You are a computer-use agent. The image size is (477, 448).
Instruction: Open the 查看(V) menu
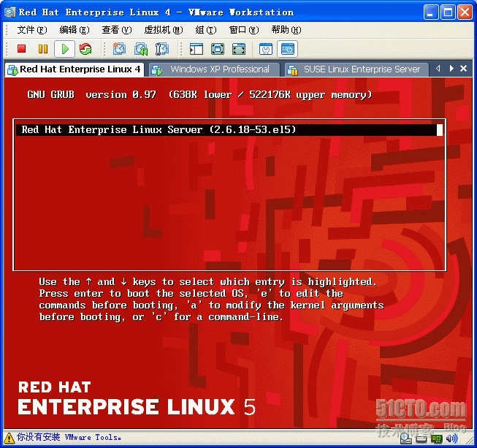click(x=117, y=30)
